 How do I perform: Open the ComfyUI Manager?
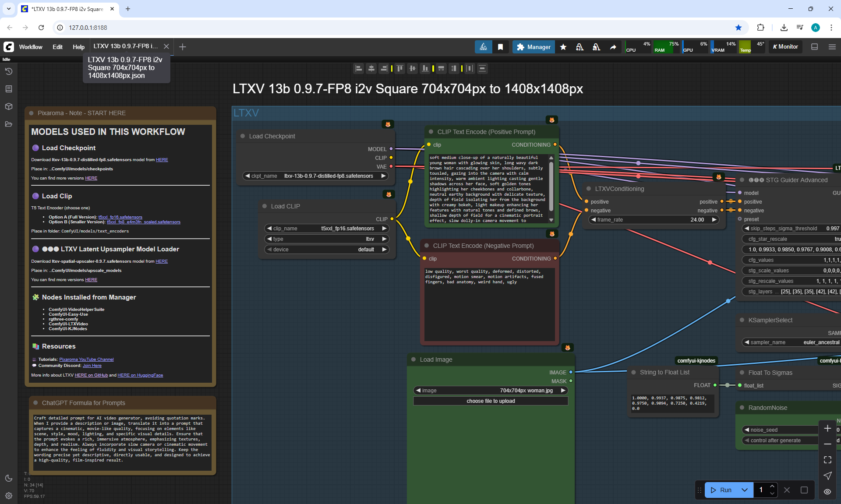(533, 47)
